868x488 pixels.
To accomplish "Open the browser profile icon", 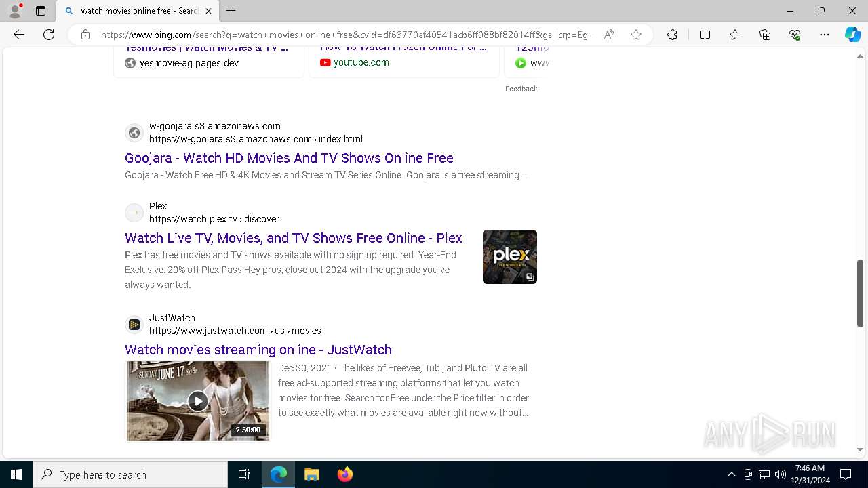I will (x=15, y=11).
